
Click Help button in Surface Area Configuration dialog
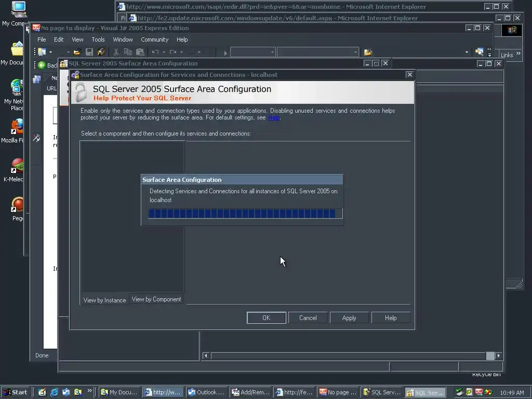[391, 318]
